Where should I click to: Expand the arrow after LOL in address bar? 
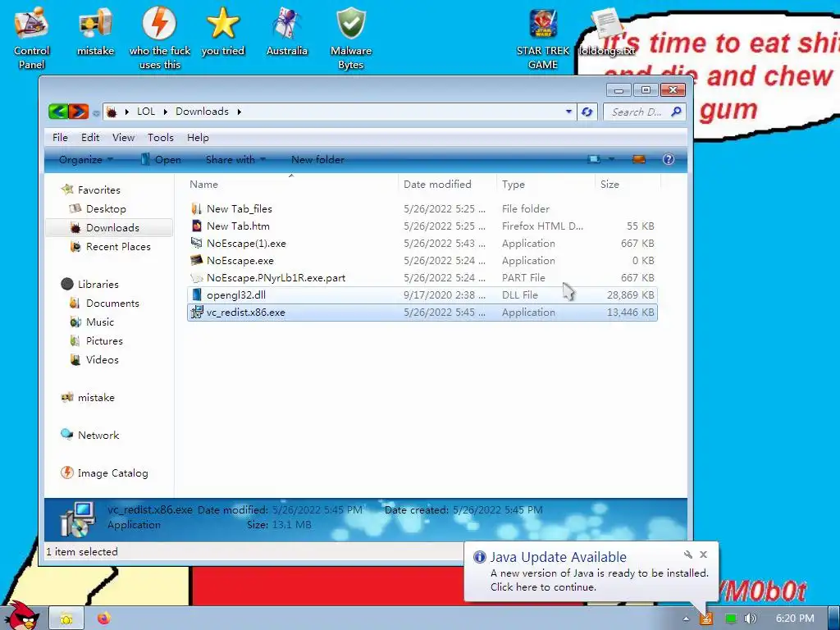[165, 112]
